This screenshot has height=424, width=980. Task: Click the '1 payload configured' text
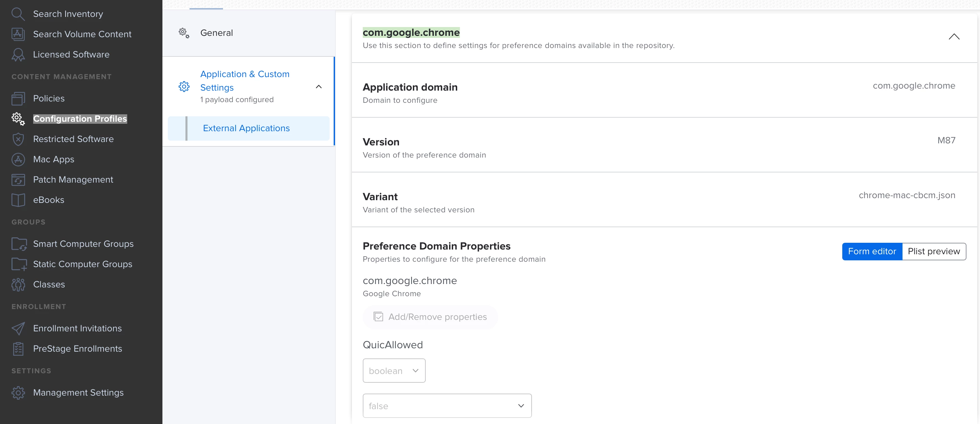pyautogui.click(x=237, y=100)
